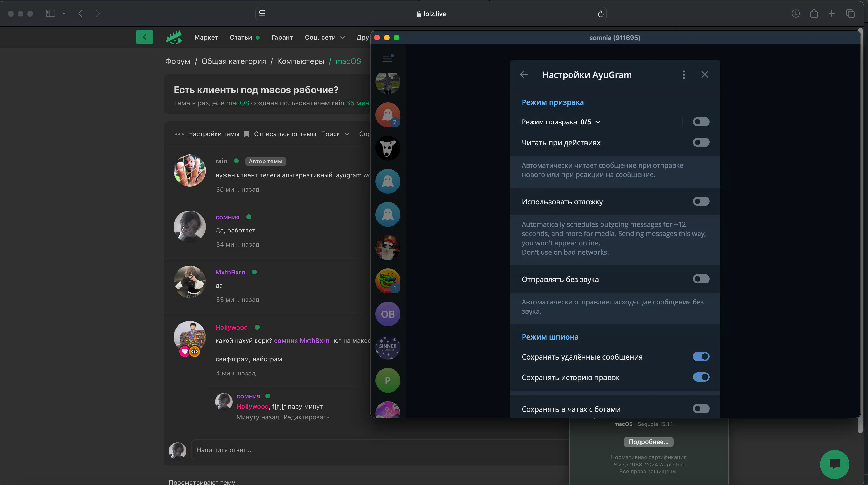Screen dimensions: 868x485
Task: Open rain user profile name
Action: tap(221, 161)
